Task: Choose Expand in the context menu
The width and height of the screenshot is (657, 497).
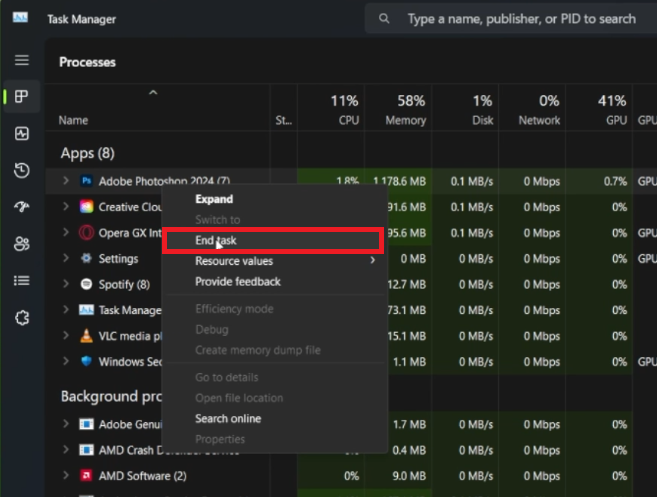Action: (x=274, y=199)
